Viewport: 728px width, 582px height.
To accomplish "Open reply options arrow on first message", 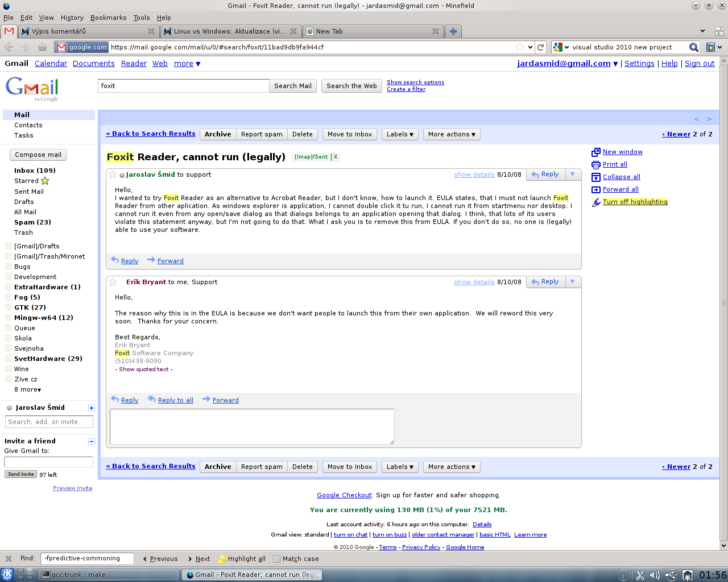I will pos(573,174).
